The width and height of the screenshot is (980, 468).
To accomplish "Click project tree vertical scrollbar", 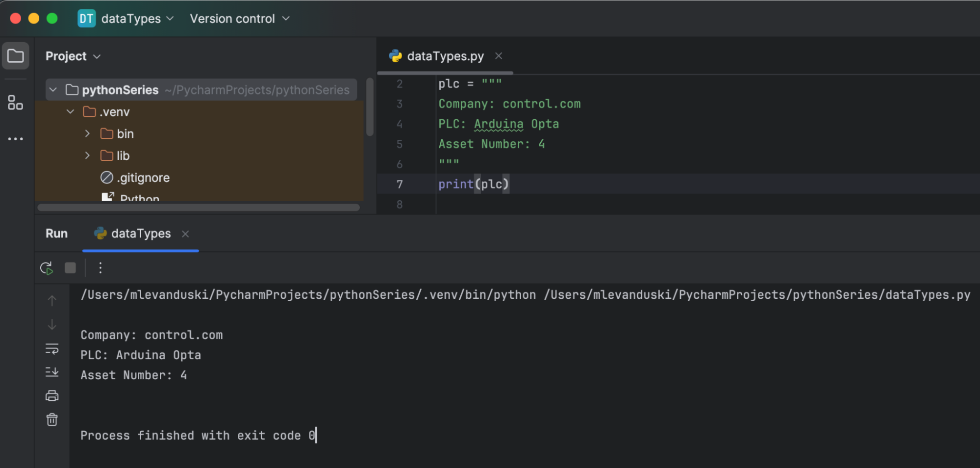I will [370, 106].
